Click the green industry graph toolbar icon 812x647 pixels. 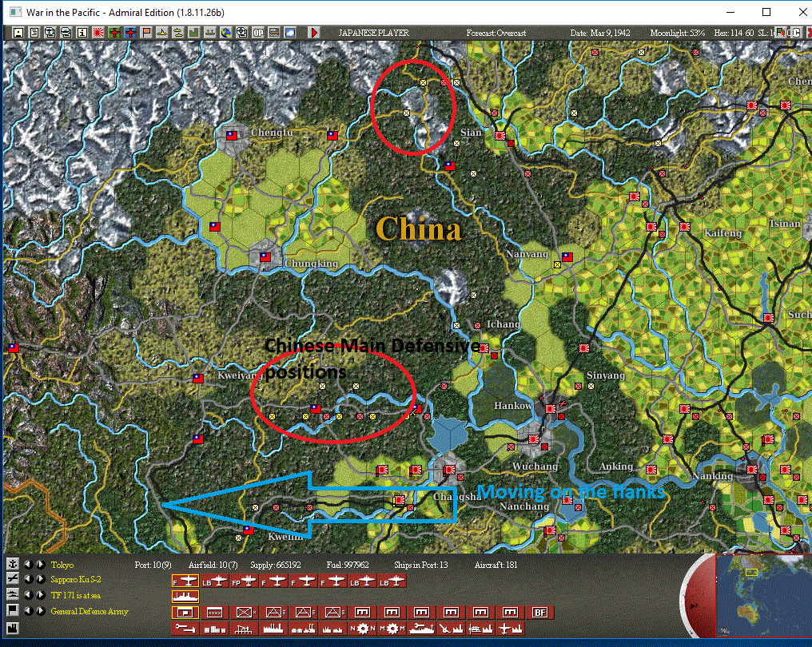point(194,33)
